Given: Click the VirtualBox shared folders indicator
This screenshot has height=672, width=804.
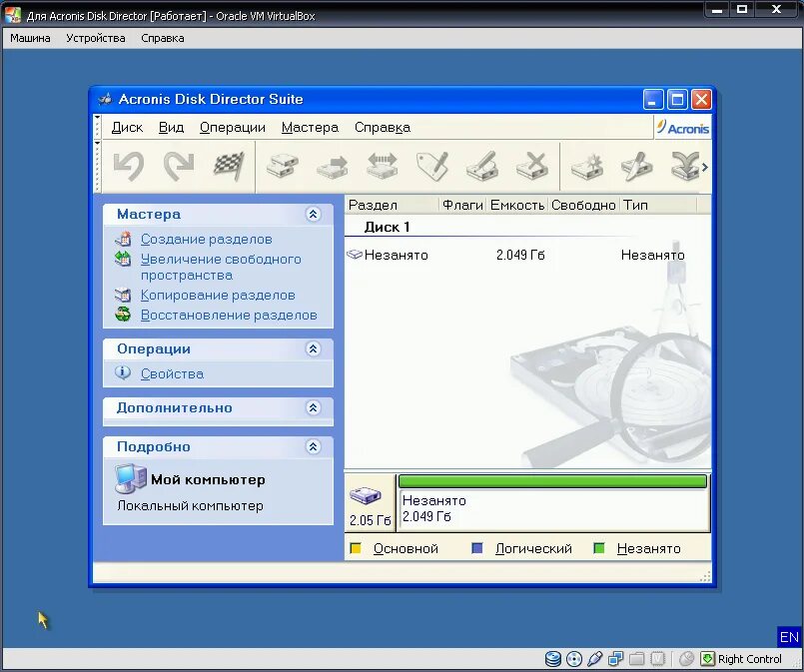Looking at the screenshot, I should 637,659.
